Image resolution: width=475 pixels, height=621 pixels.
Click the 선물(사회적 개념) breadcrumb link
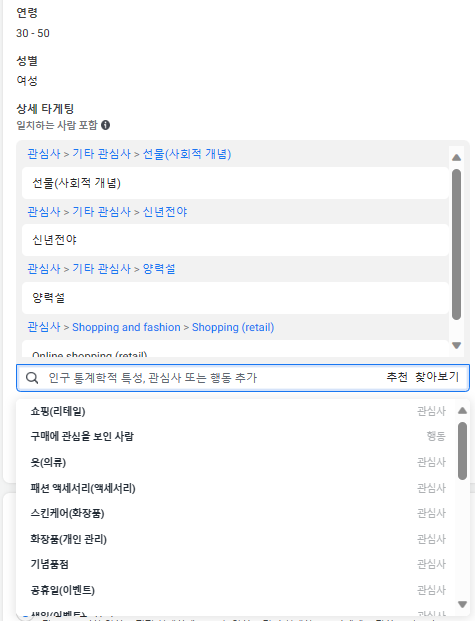pyautogui.click(x=187, y=154)
